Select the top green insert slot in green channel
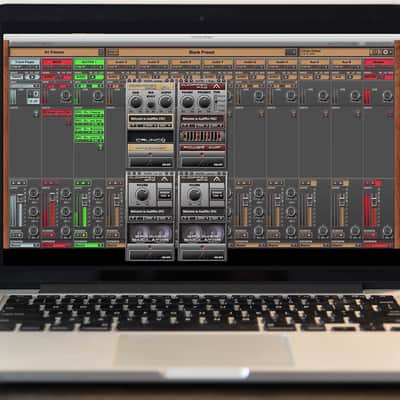Image resolution: width=400 pixels, height=400 pixels. coord(89,113)
